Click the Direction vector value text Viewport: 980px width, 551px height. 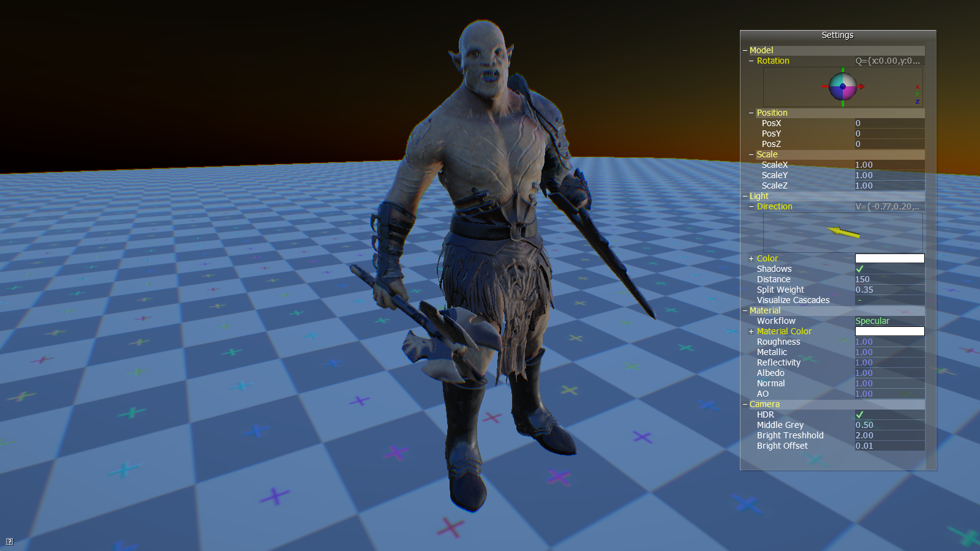(x=888, y=206)
